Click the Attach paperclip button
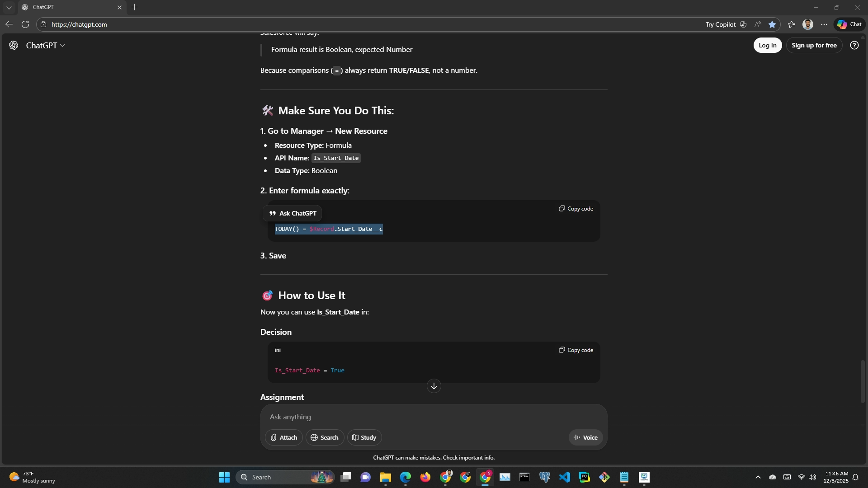868x488 pixels. tap(283, 437)
